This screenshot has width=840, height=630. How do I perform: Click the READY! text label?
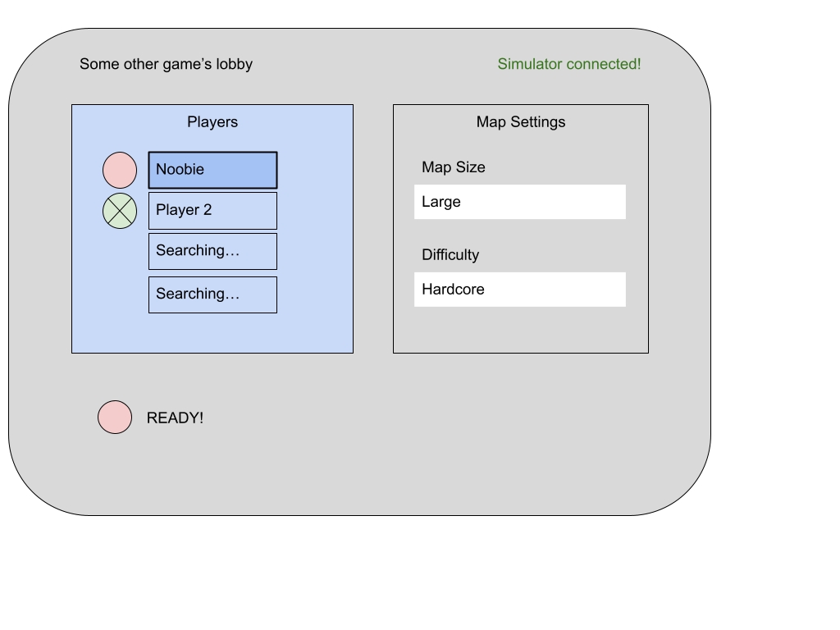175,418
